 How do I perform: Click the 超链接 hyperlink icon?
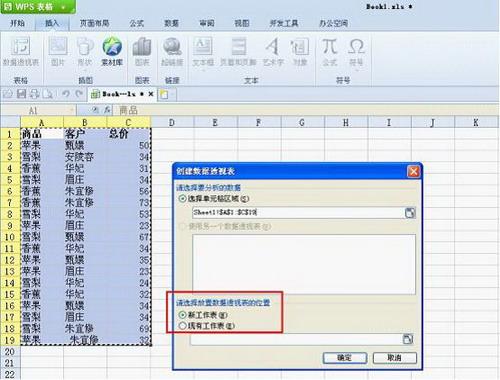[172, 52]
